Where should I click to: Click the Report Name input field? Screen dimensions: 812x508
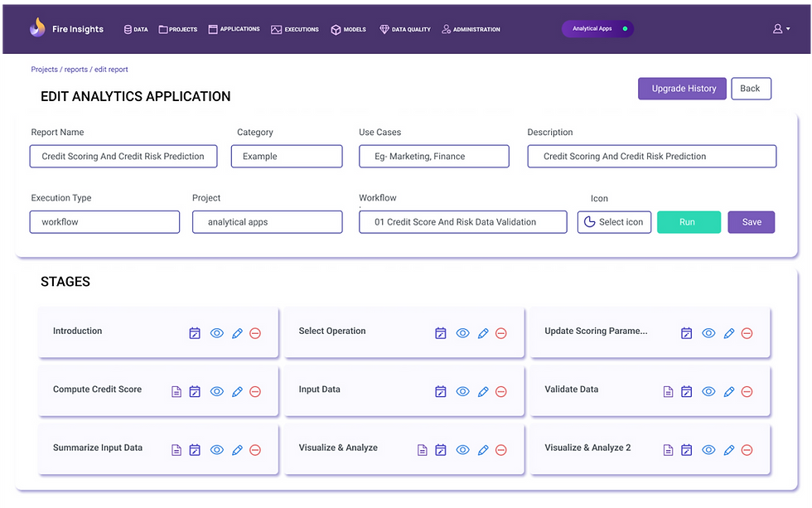pos(123,156)
